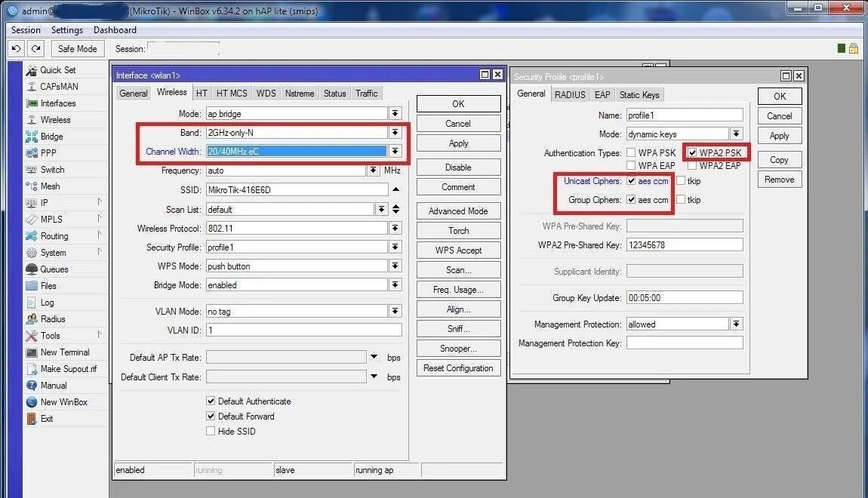The height and width of the screenshot is (498, 868).
Task: Open the Manual help icon
Action: 32,386
